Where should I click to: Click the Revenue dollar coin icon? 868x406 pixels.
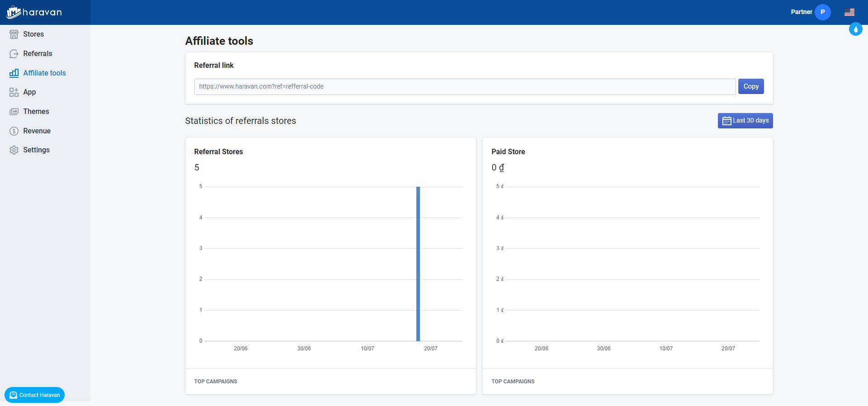point(14,131)
